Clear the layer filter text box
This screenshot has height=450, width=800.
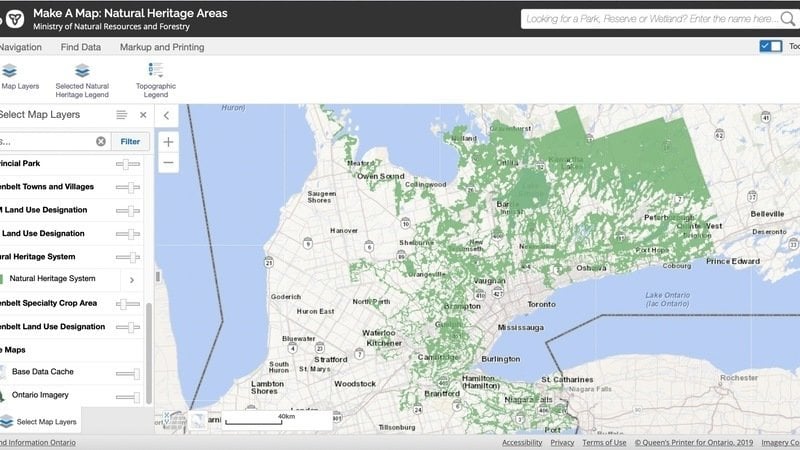point(101,142)
